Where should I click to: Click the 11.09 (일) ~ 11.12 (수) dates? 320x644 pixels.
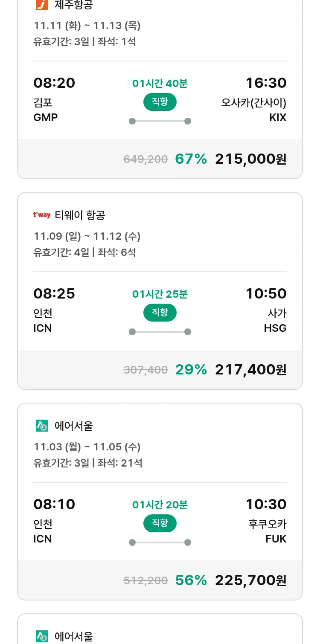click(x=87, y=236)
